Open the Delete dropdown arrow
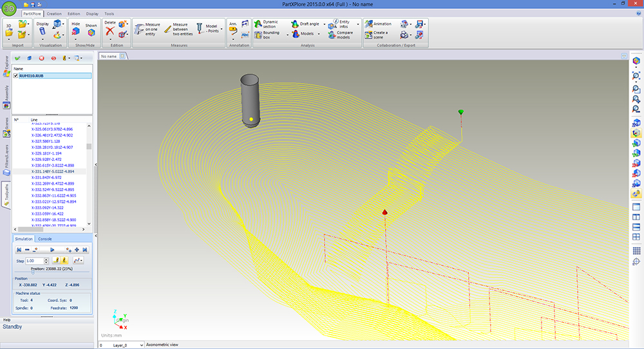 click(x=109, y=40)
